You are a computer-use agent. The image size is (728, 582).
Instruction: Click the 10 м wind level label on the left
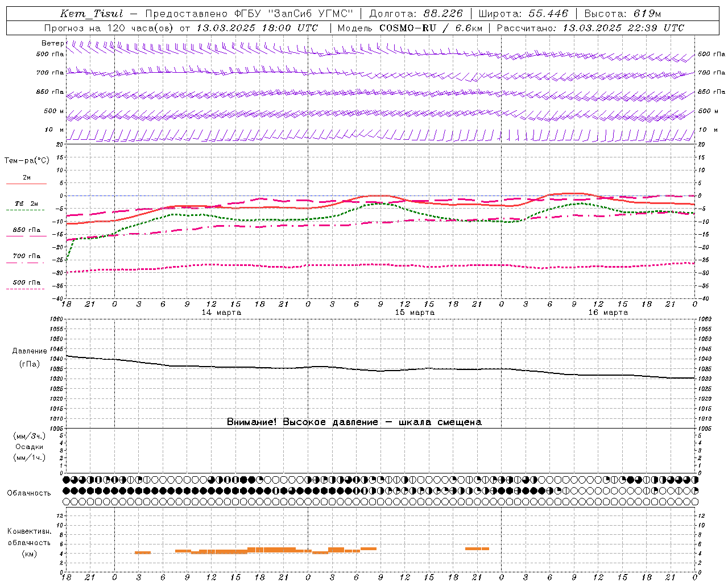(x=54, y=130)
